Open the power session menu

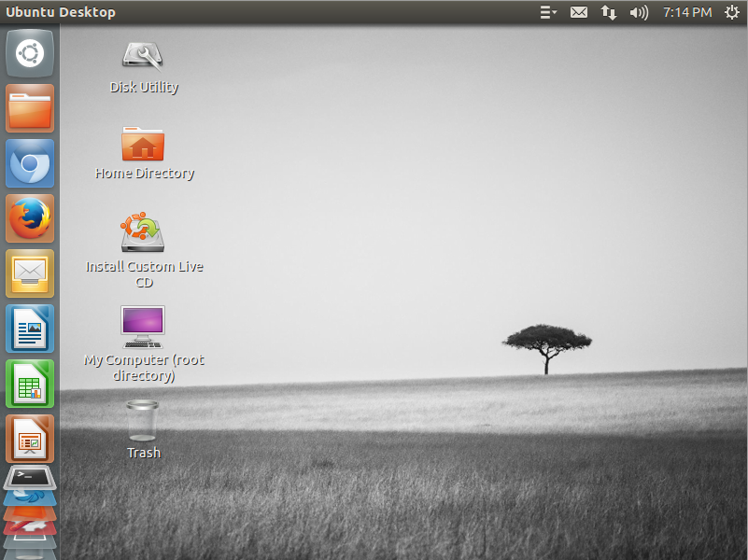(x=732, y=12)
